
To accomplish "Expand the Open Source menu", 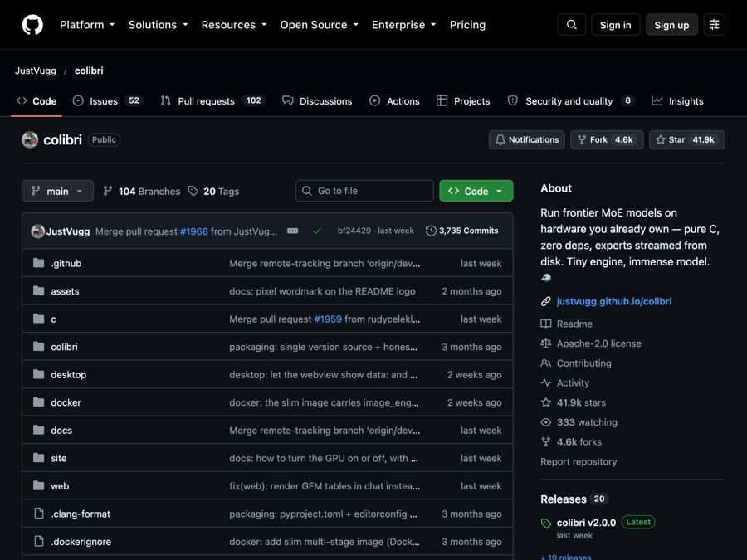I will coord(320,25).
